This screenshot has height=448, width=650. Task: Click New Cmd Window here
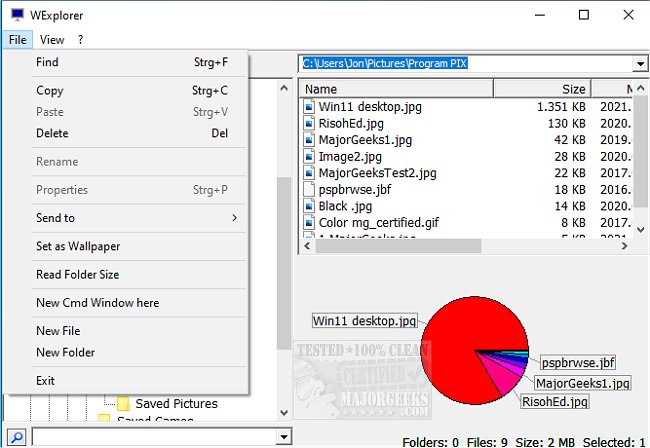point(97,303)
